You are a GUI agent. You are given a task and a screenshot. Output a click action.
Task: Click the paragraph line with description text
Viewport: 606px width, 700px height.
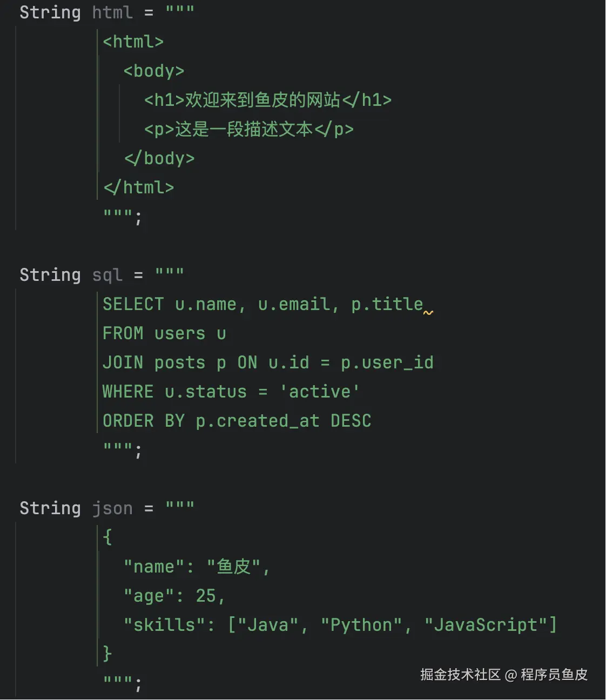pos(248,129)
